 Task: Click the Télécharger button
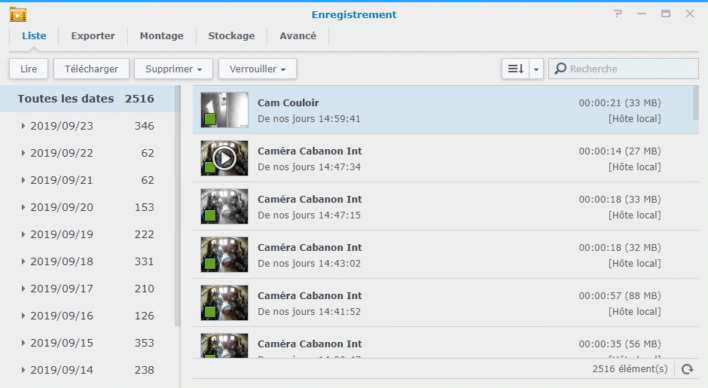[x=91, y=69]
